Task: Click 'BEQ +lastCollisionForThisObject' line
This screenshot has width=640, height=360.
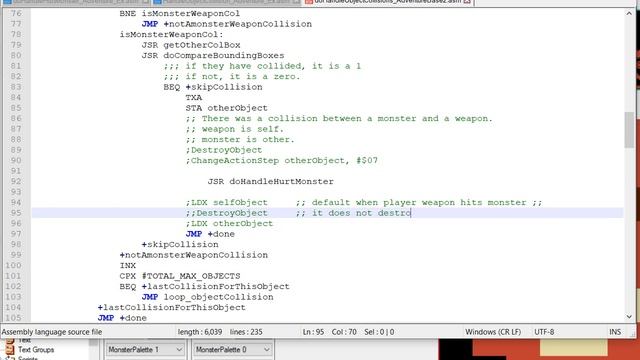Action: 204,286
